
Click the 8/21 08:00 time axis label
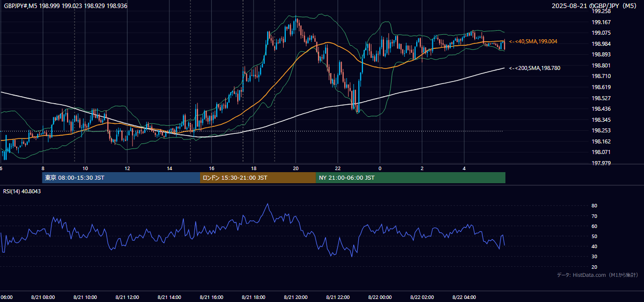43,297
